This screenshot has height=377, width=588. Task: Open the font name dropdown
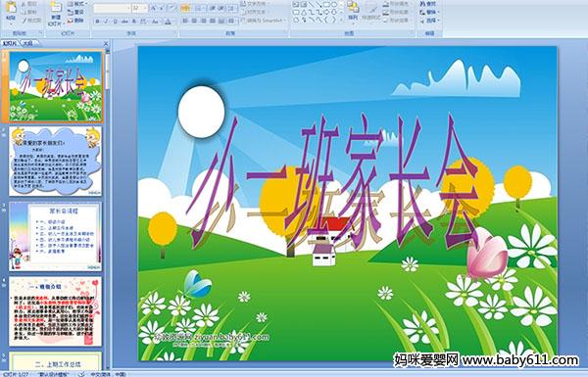click(x=112, y=8)
